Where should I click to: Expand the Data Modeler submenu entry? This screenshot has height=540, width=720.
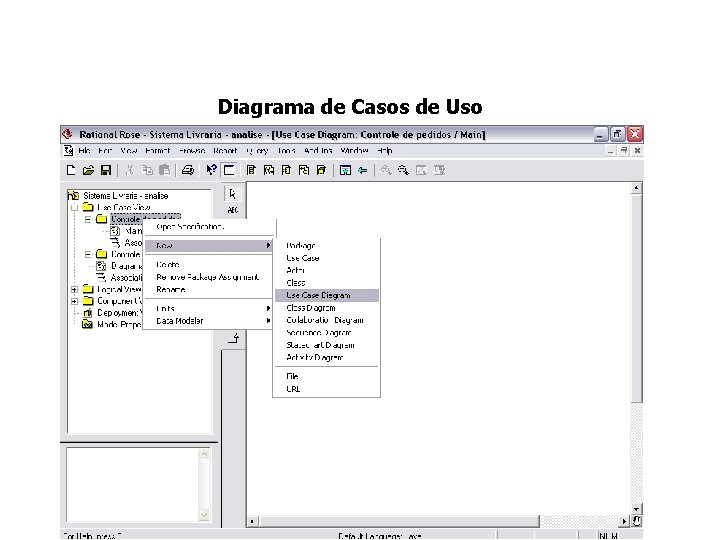pyautogui.click(x=209, y=321)
